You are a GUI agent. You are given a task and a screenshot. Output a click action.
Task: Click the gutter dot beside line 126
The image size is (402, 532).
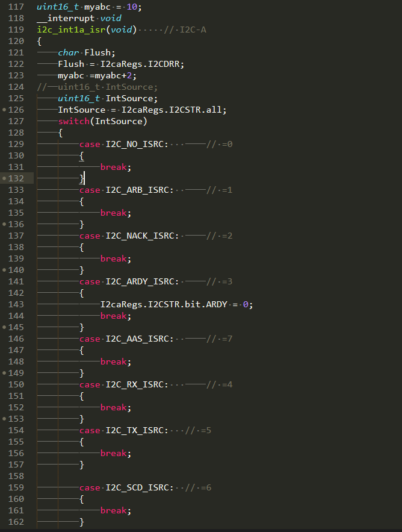(x=5, y=110)
